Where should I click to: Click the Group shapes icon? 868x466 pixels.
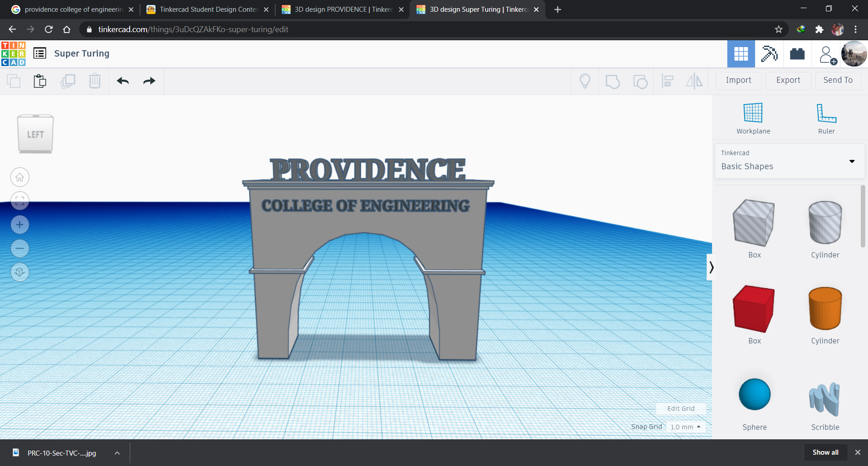(613, 81)
